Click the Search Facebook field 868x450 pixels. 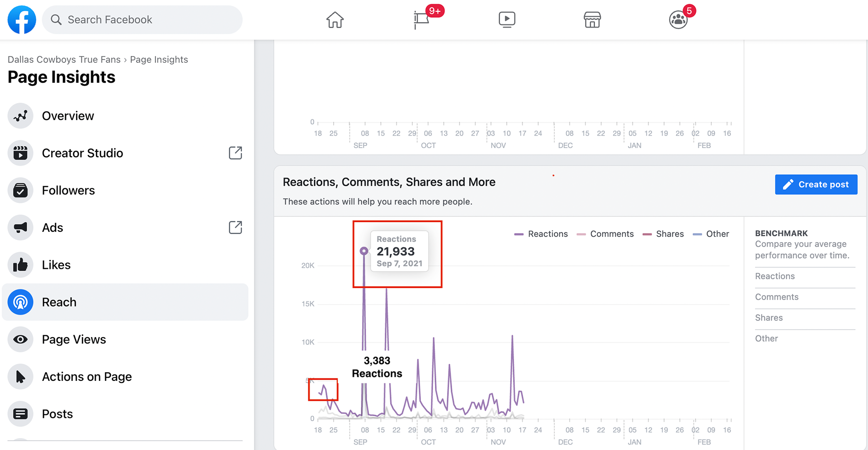coord(142,19)
